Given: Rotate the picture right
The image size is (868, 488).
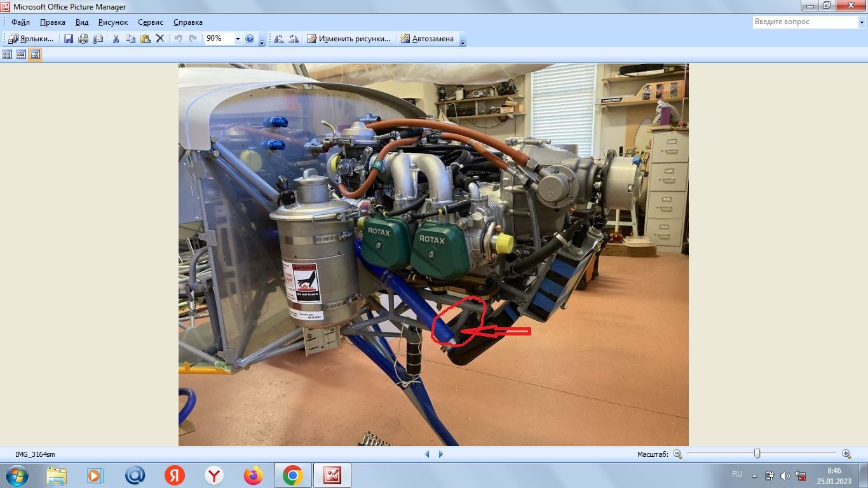Looking at the screenshot, I should click(x=293, y=39).
